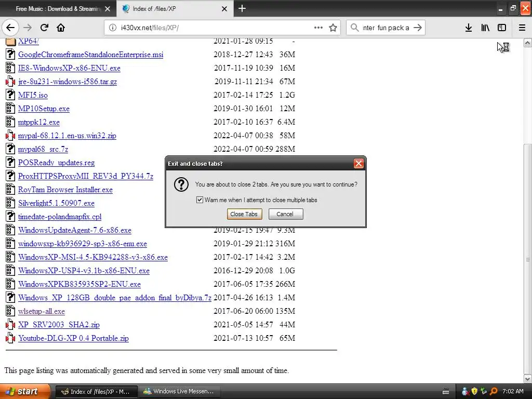Open timedate-polandmapfix.cpl link

point(60,217)
